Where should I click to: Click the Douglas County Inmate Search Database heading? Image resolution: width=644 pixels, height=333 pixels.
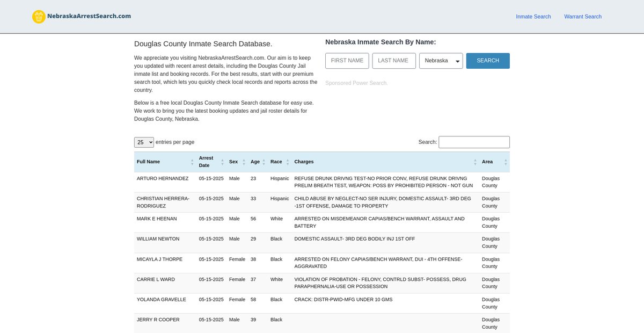point(203,44)
